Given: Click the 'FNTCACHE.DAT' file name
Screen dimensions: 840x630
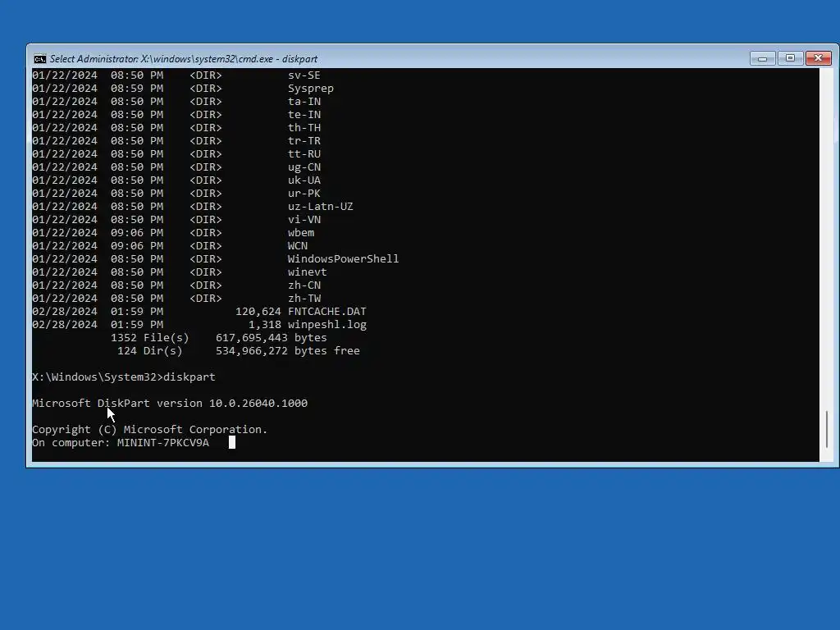Looking at the screenshot, I should click(326, 311).
